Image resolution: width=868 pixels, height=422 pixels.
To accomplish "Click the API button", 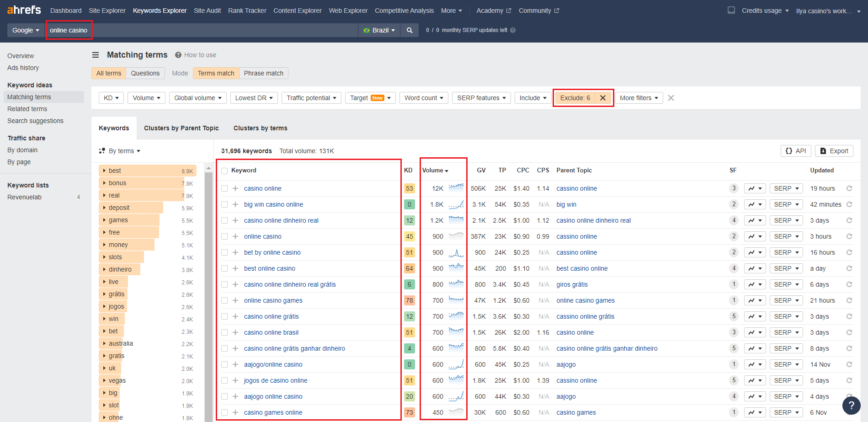I will tap(796, 151).
